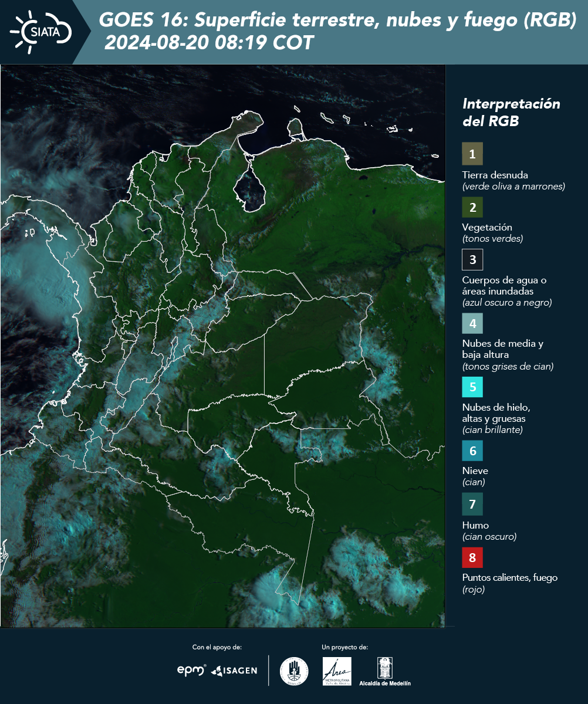Select legend swatch 5 for ice clouds
This screenshot has height=704, width=588.
[x=472, y=387]
